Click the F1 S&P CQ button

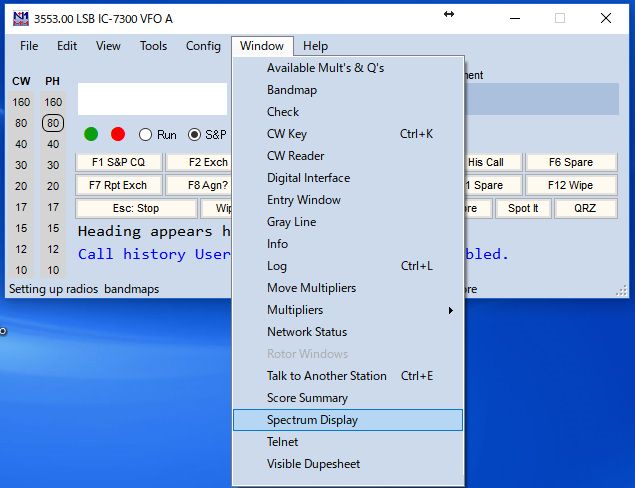pyautogui.click(x=119, y=162)
